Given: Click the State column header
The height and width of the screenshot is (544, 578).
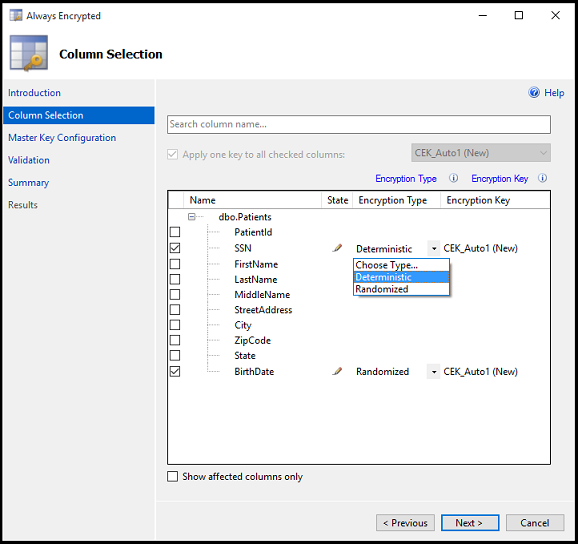Looking at the screenshot, I should 337,200.
